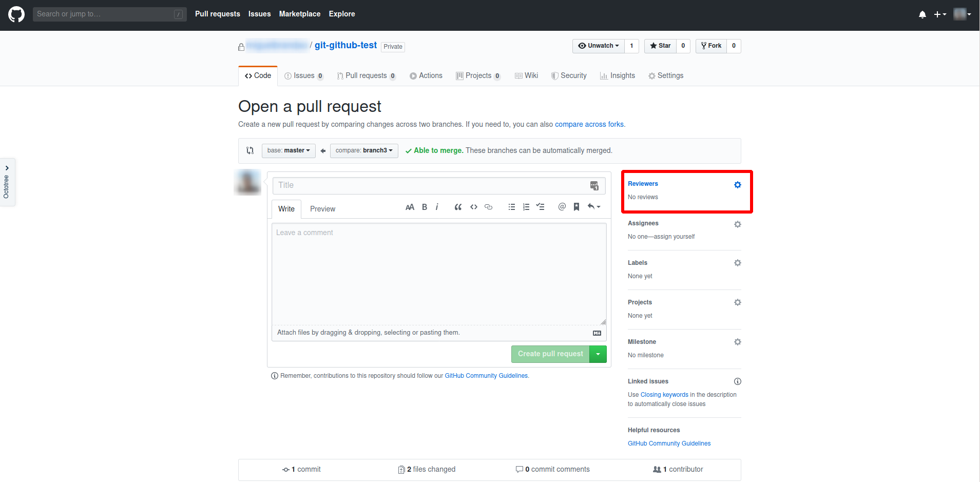Toggle bold text formatting

coord(425,207)
